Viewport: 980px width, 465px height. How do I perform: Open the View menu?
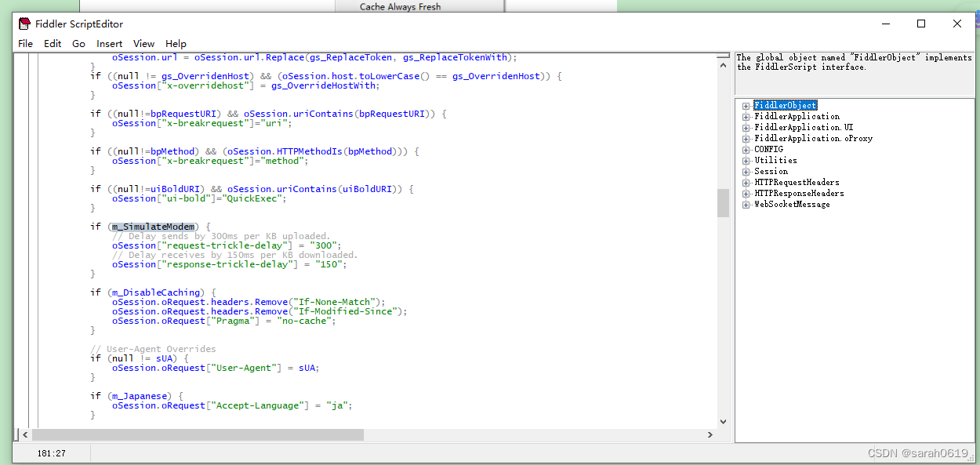[144, 44]
